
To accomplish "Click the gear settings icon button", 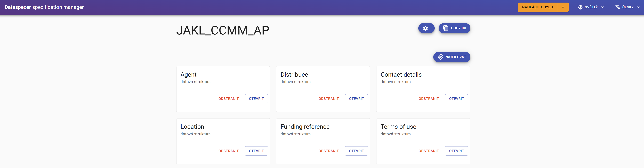I will (426, 28).
